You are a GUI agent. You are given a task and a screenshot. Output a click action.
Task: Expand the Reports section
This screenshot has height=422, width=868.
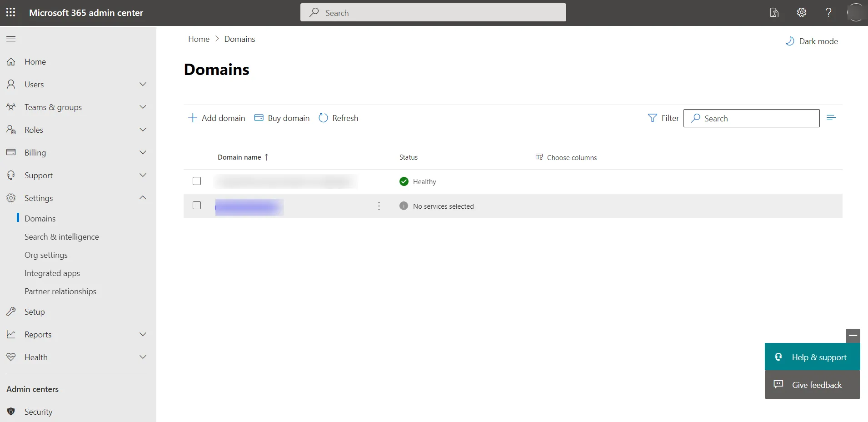pos(143,334)
